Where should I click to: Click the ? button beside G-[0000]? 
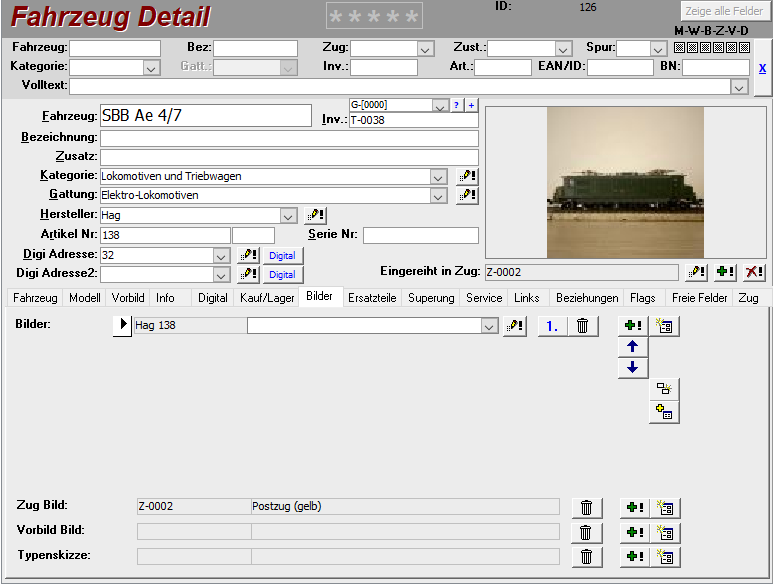tap(456, 105)
